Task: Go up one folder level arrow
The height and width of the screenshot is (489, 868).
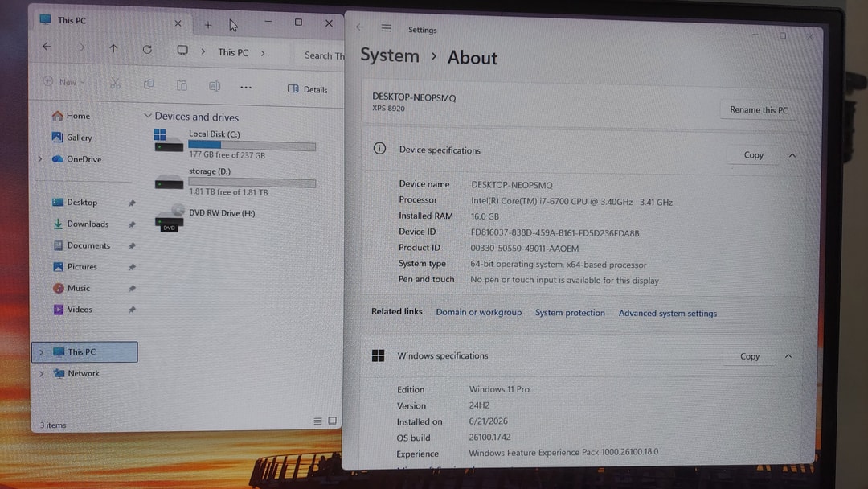Action: 113,48
